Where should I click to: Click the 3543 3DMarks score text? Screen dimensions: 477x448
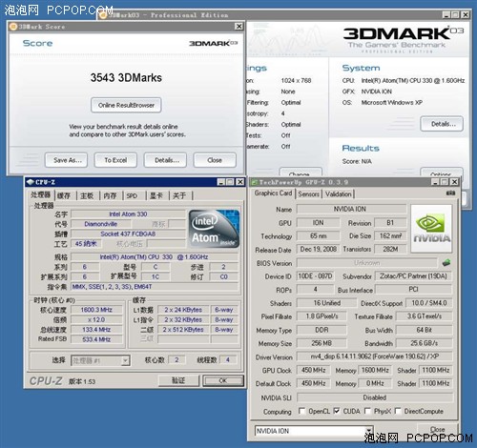pyautogui.click(x=126, y=77)
